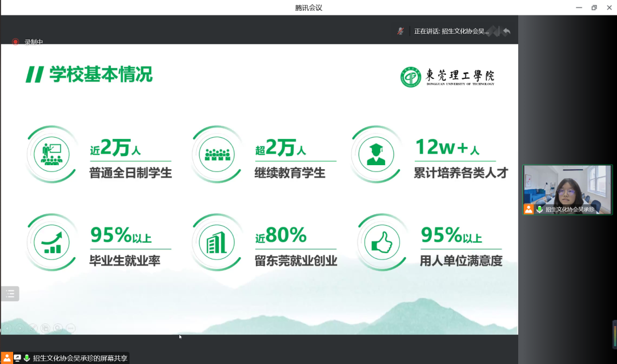Screen dimensions: 617x364
Task: Click the green microphone icon in bottom bar
Action: [26, 358]
